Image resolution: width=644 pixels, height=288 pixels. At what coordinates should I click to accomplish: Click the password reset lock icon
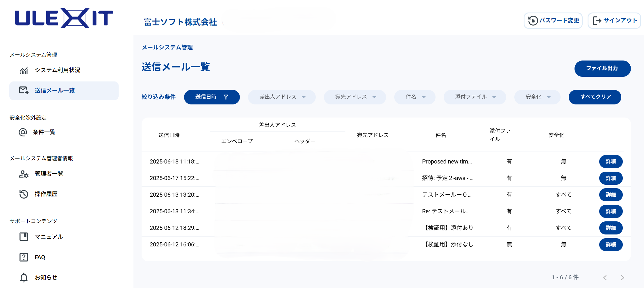click(533, 20)
